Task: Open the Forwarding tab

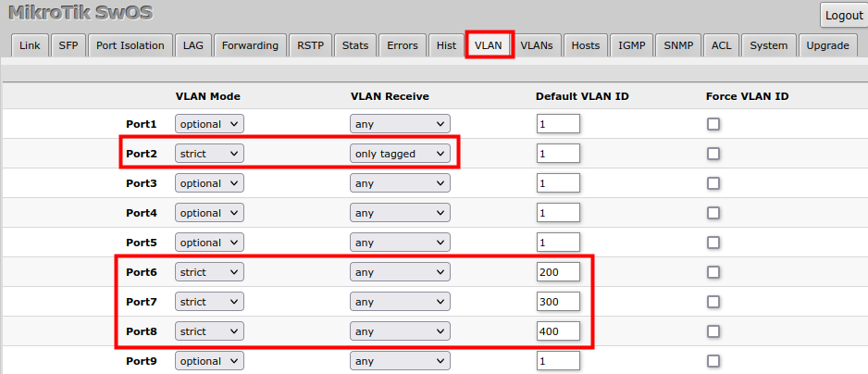Action: pyautogui.click(x=250, y=45)
